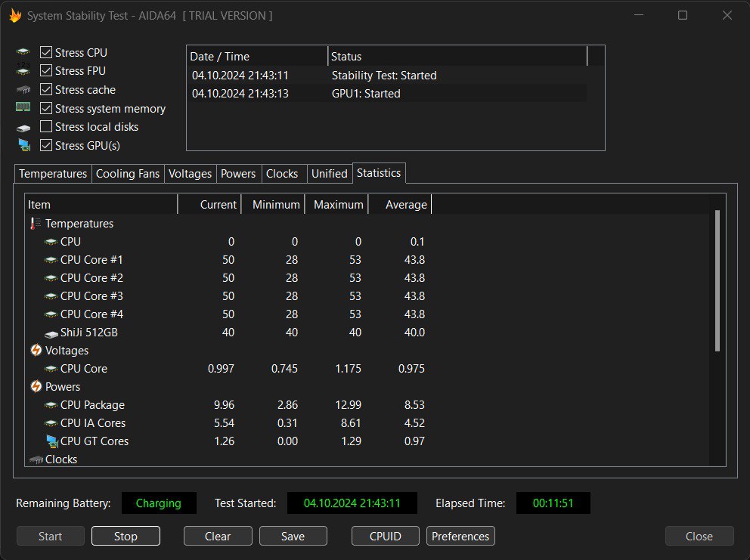Screen dimensions: 750x560
Task: Select the 'Stability Test: Started' log entry
Action: point(387,76)
